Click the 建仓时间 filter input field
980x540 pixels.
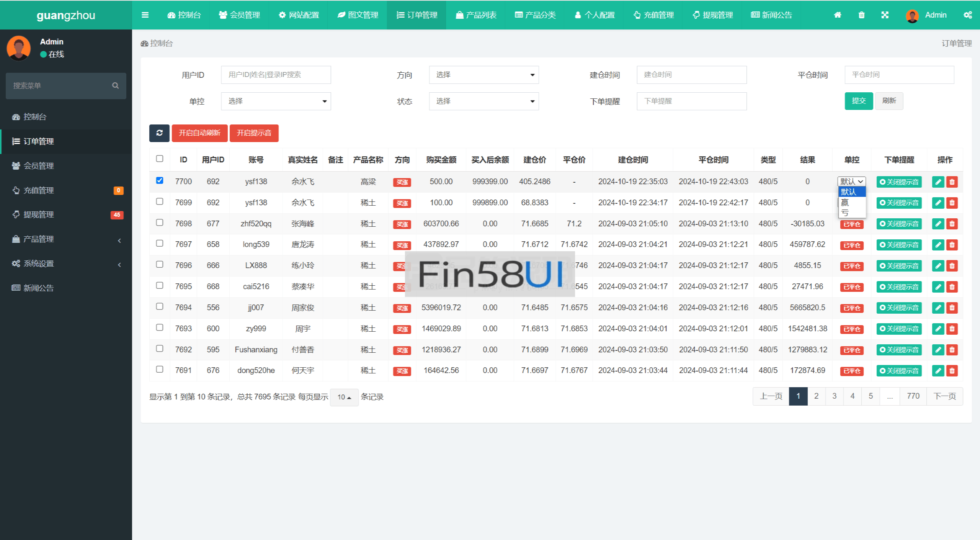pyautogui.click(x=691, y=75)
